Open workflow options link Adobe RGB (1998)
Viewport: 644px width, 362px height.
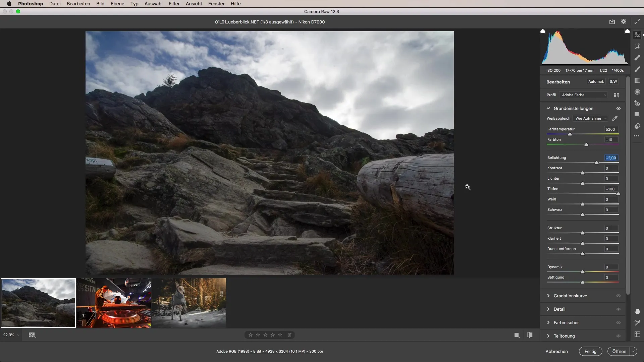[x=269, y=351]
